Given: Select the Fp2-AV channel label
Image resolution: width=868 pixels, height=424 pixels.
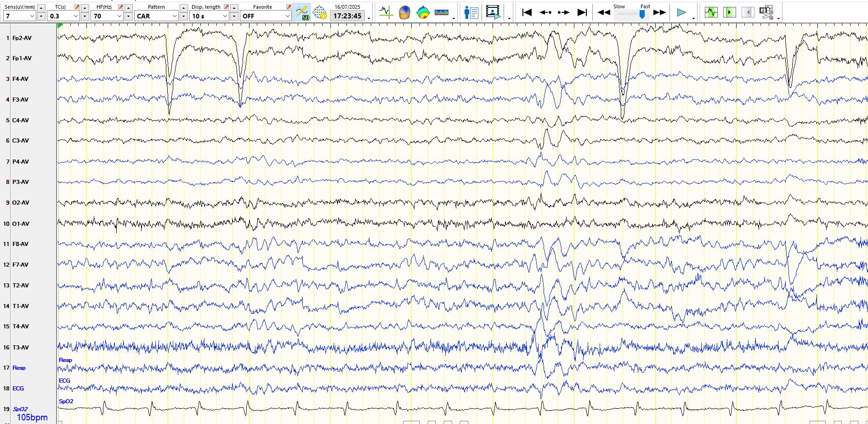Looking at the screenshot, I should pyautogui.click(x=22, y=38).
